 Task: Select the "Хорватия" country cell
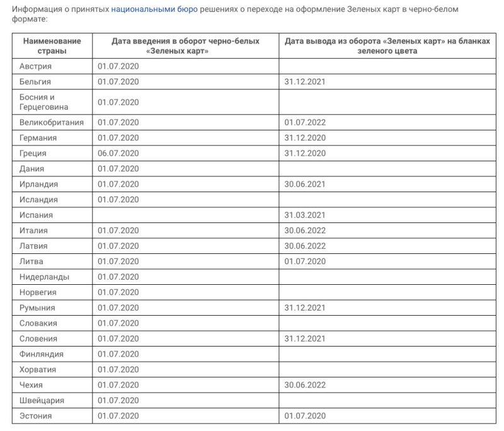[x=38, y=369]
